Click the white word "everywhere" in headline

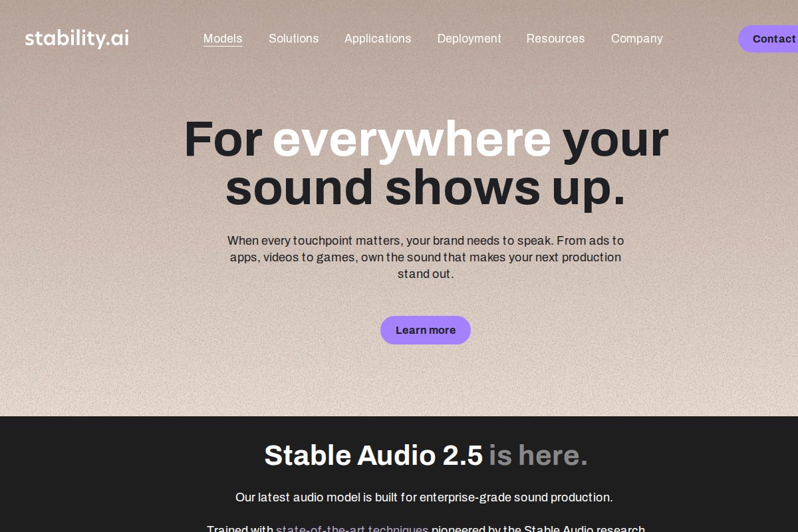(x=412, y=139)
